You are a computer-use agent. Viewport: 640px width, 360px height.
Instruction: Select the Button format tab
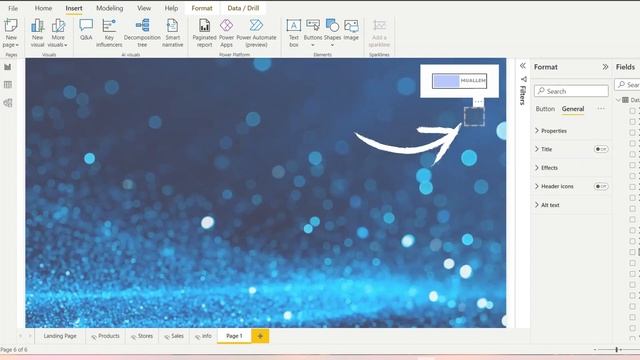click(545, 109)
